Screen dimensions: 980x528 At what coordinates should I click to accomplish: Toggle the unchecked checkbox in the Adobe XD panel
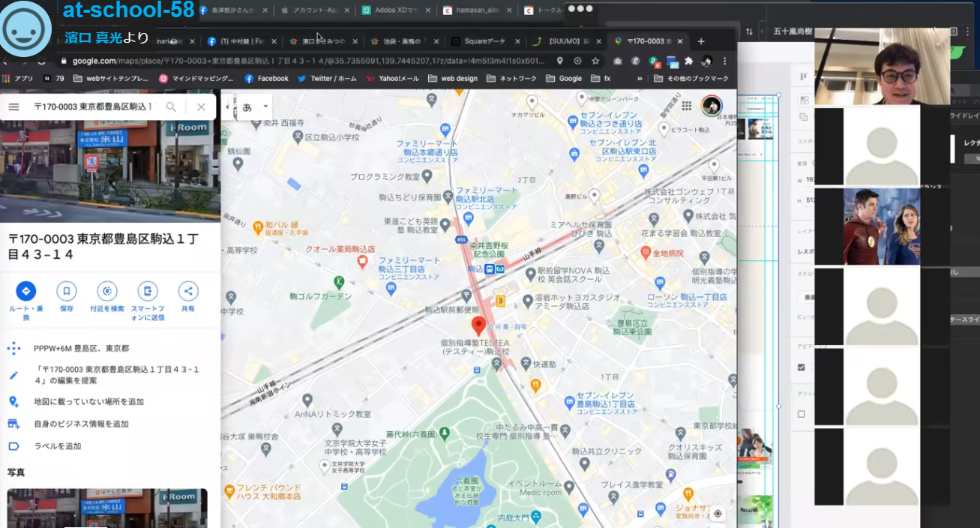click(802, 414)
